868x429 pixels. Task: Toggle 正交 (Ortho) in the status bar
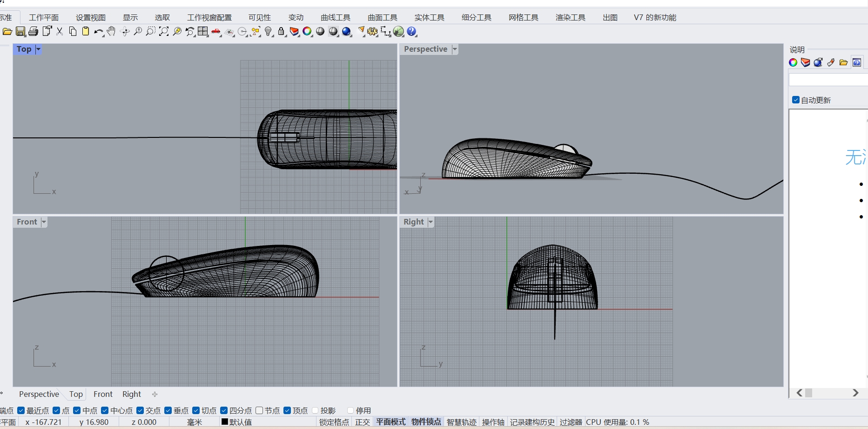click(x=362, y=422)
